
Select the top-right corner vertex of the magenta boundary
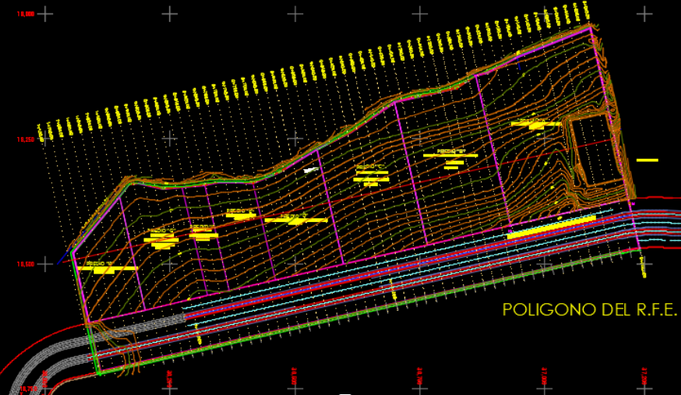tap(590, 27)
